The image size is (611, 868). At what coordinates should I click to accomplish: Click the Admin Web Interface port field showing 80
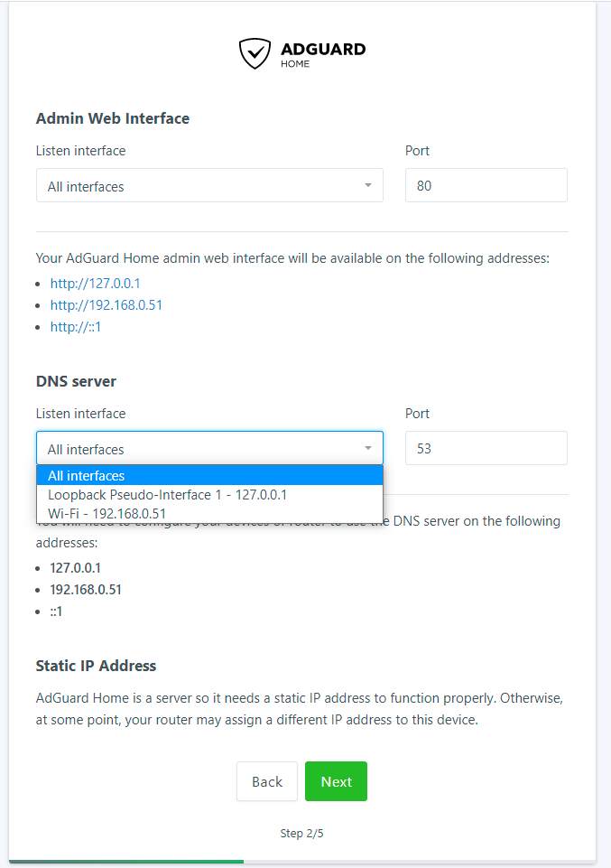click(x=486, y=186)
